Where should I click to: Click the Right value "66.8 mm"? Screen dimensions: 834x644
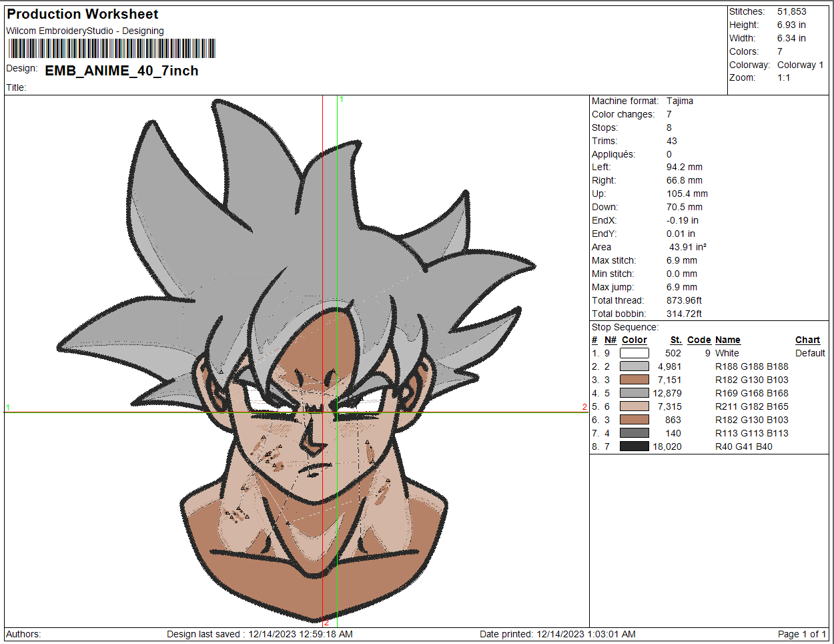click(685, 180)
